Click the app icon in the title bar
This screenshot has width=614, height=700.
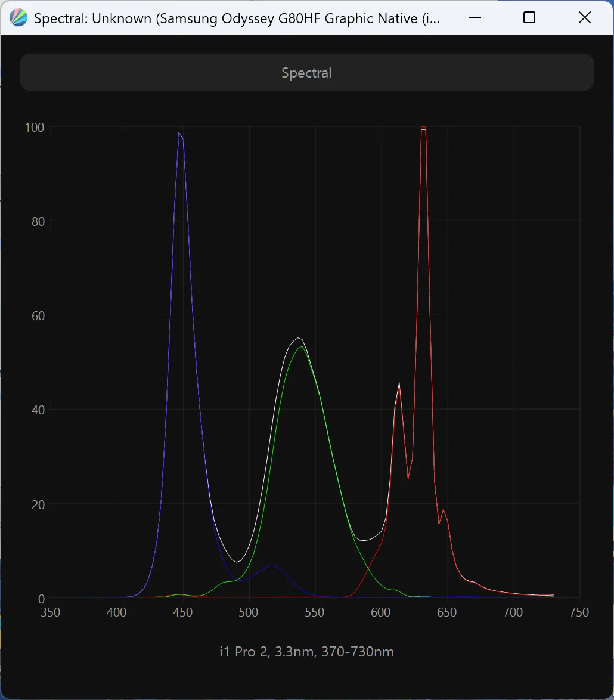(x=18, y=18)
